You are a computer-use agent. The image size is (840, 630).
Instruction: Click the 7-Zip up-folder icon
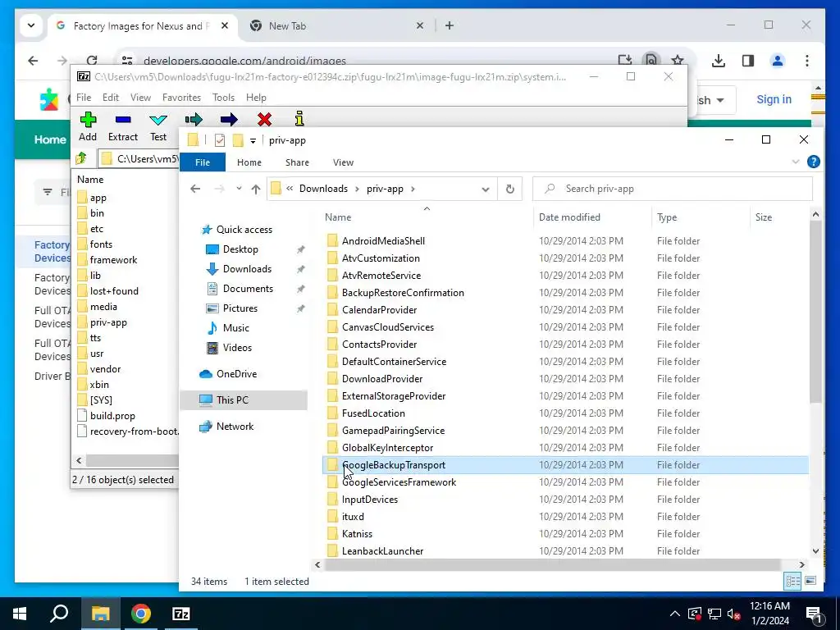click(x=81, y=158)
